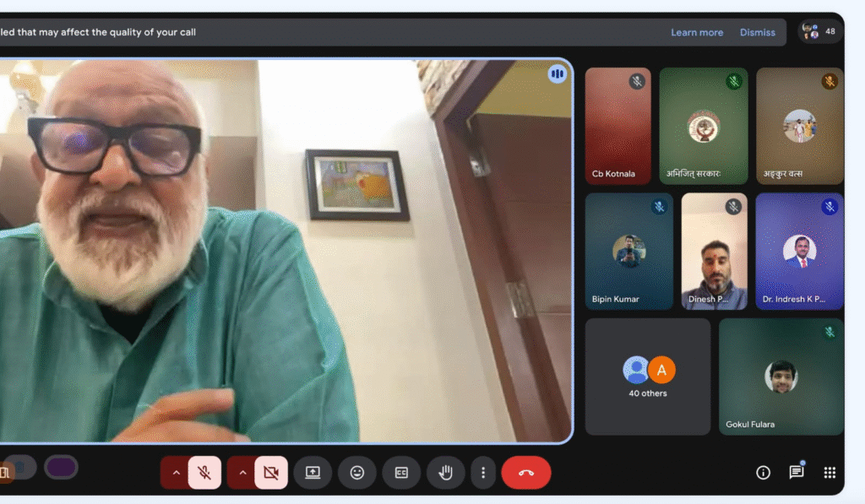
Task: Open the emoji reactions icon
Action: click(357, 473)
